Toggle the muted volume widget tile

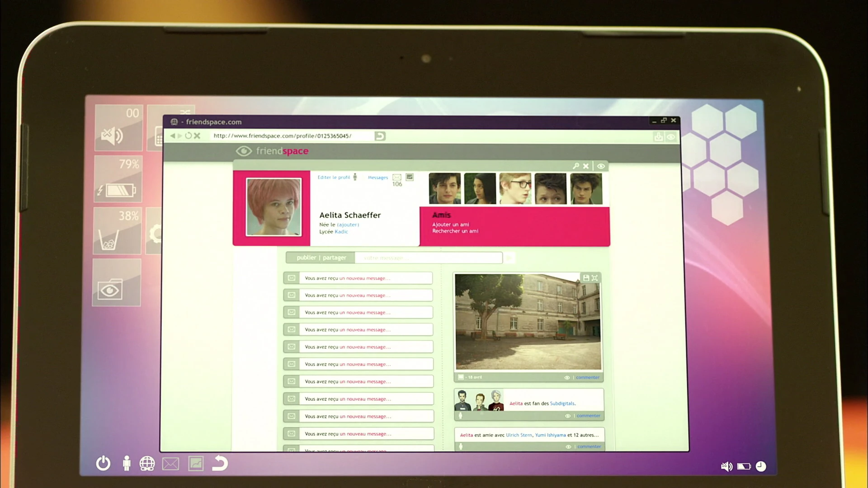point(118,128)
